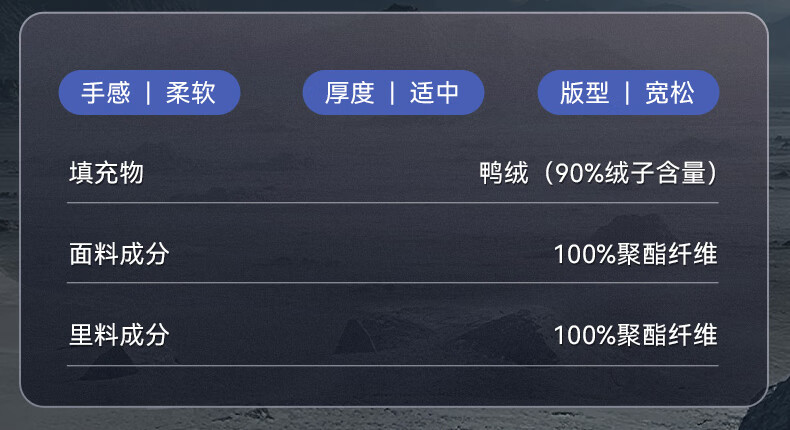The image size is (790, 430).
Task: Click the divider line below the 里料成分 row
Action: coord(392,366)
